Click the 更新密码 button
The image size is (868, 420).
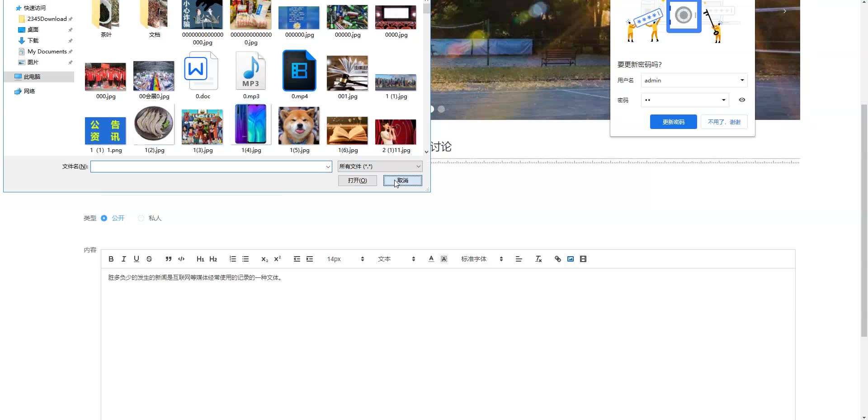point(673,121)
